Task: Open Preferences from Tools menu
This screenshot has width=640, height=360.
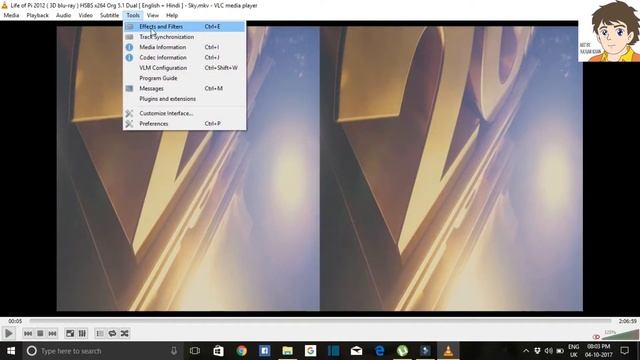Action: click(x=184, y=123)
